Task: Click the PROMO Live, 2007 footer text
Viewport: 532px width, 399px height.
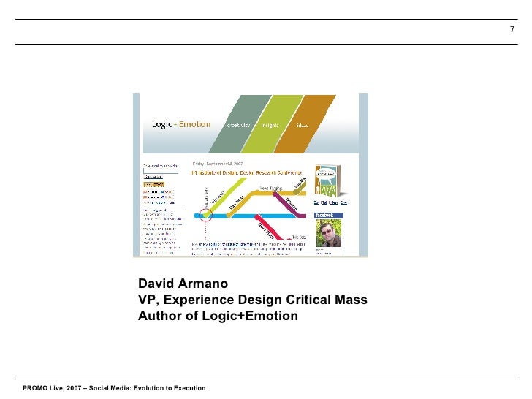Action: [114, 388]
